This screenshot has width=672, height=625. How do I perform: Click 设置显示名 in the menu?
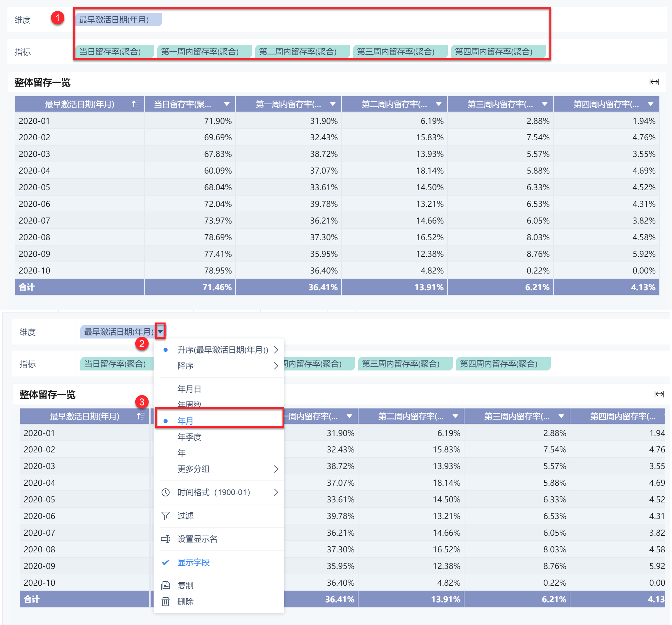click(197, 539)
